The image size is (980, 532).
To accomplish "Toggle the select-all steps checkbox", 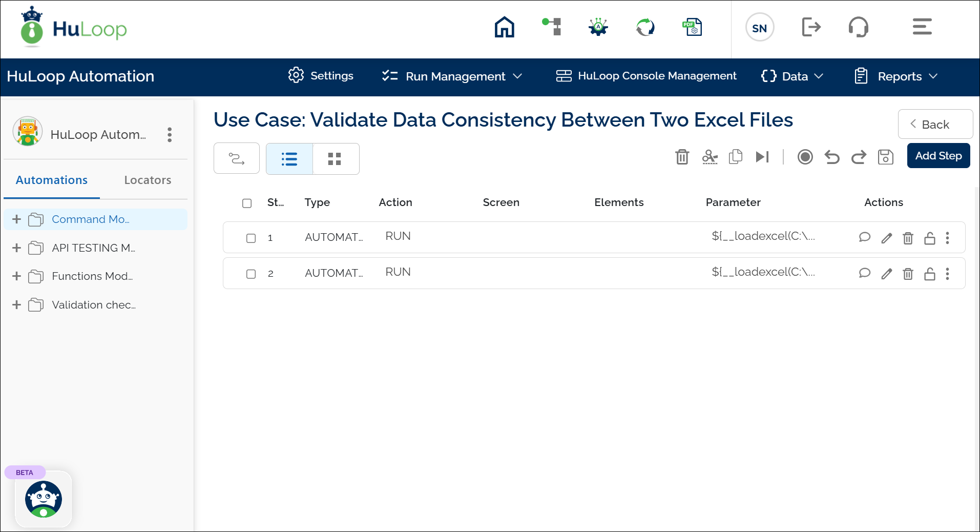I will point(247,203).
